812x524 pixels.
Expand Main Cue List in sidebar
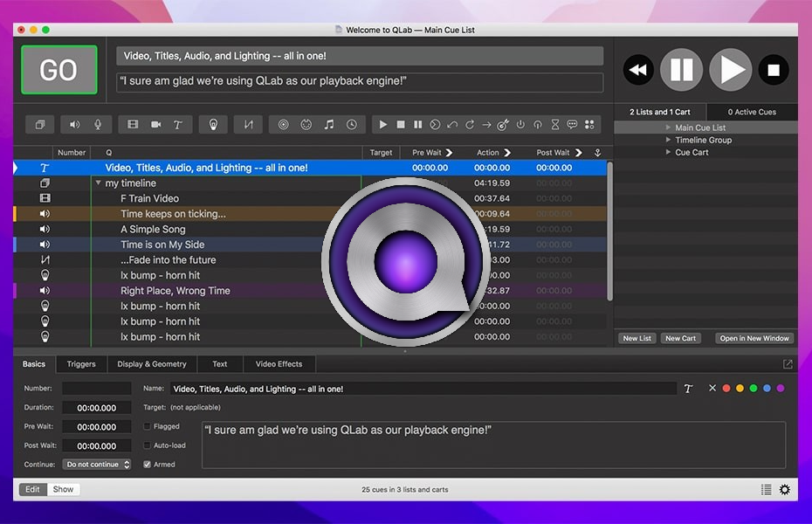pyautogui.click(x=668, y=128)
